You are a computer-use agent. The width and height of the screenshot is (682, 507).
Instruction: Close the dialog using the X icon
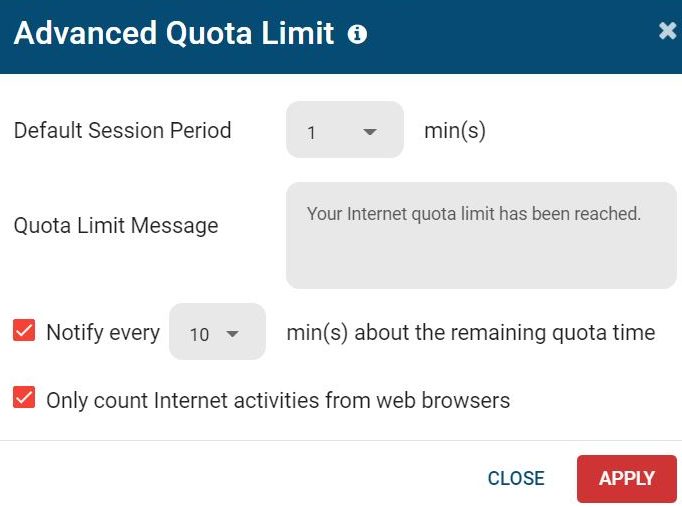pyautogui.click(x=667, y=31)
